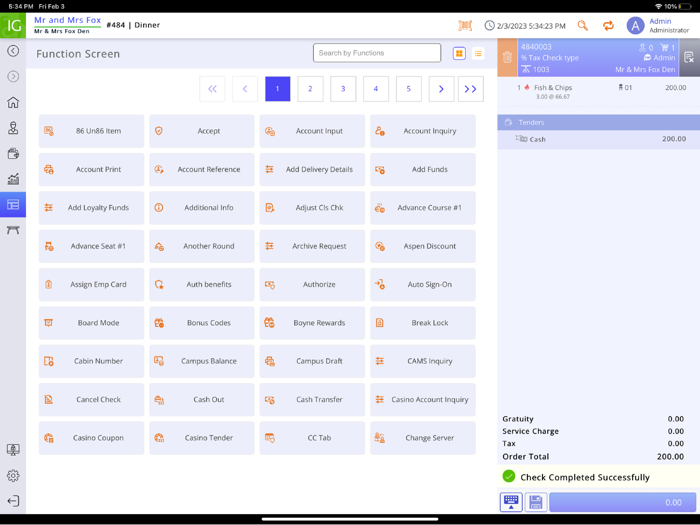Click the trash icon on the check header
700x525 pixels.
click(507, 58)
